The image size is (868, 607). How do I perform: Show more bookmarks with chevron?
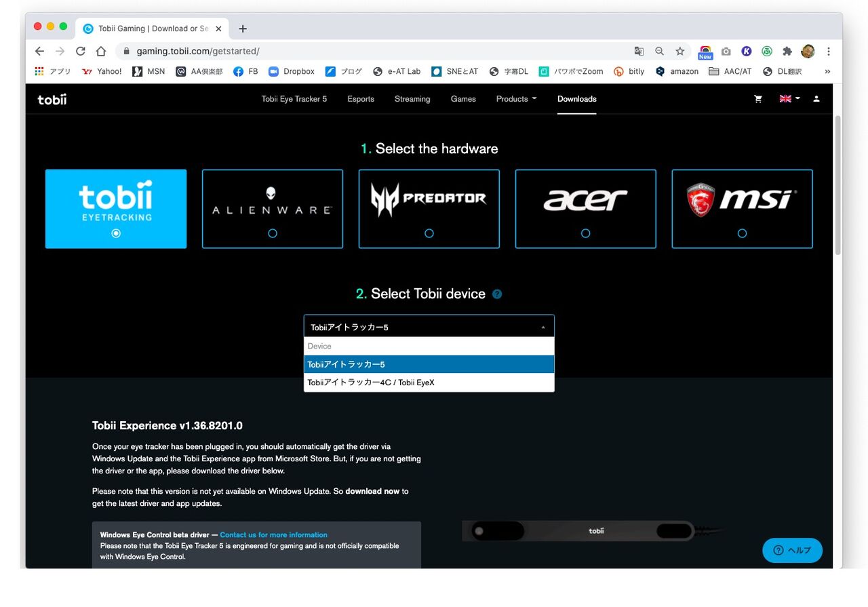point(827,71)
